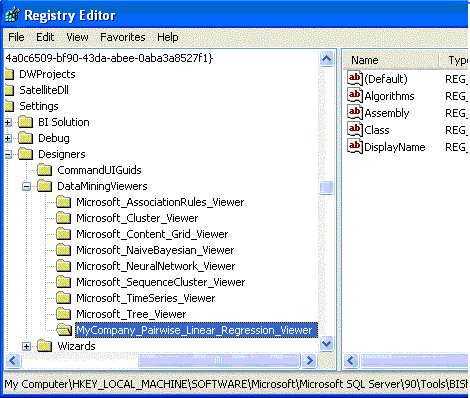Click the Type column header

454,60
